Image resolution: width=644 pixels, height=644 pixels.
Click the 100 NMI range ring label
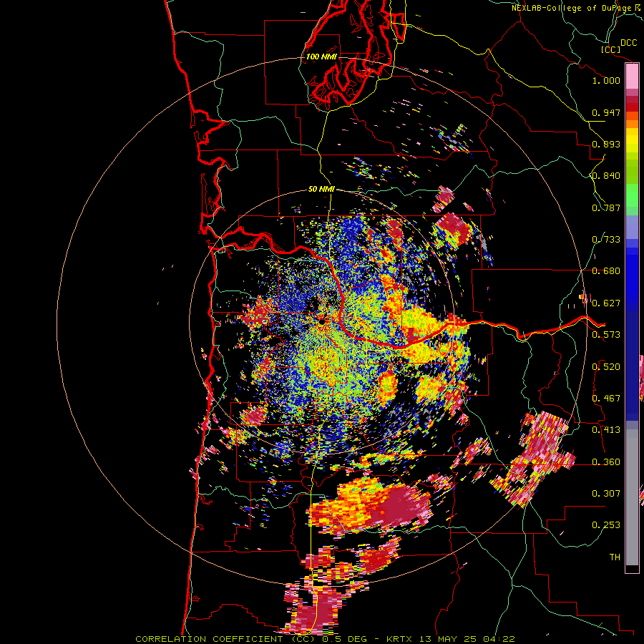pos(321,57)
